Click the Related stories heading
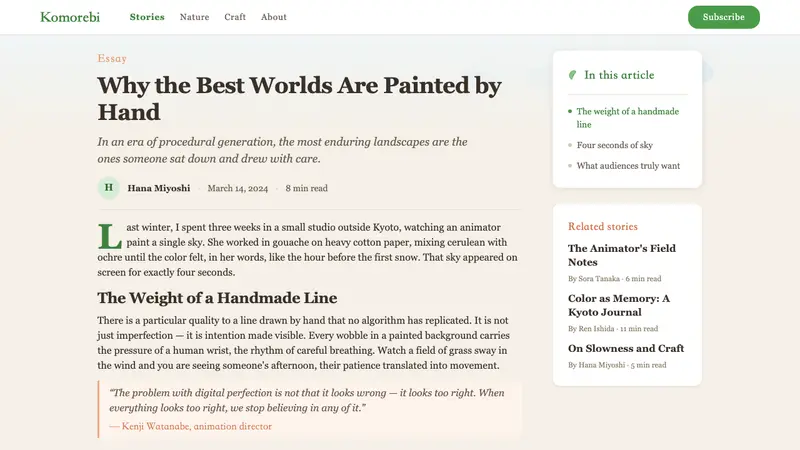The height and width of the screenshot is (450, 800). click(x=603, y=227)
